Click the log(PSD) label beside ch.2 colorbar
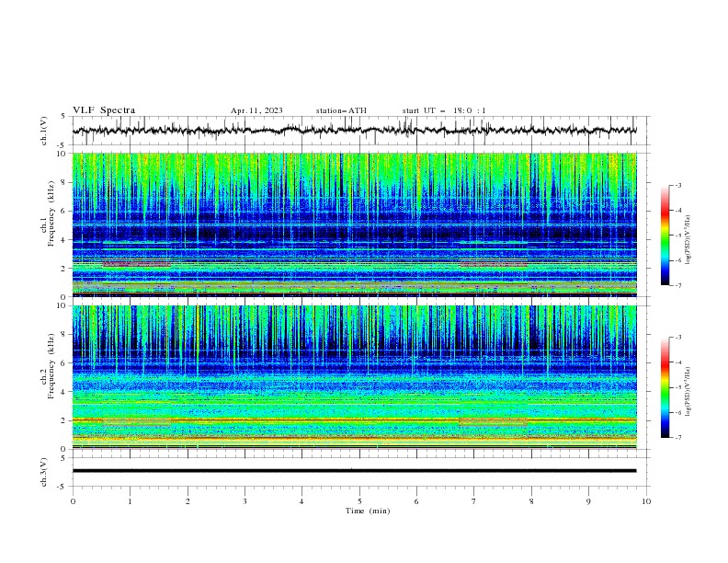Viewport: 728px width, 563px height. (688, 391)
